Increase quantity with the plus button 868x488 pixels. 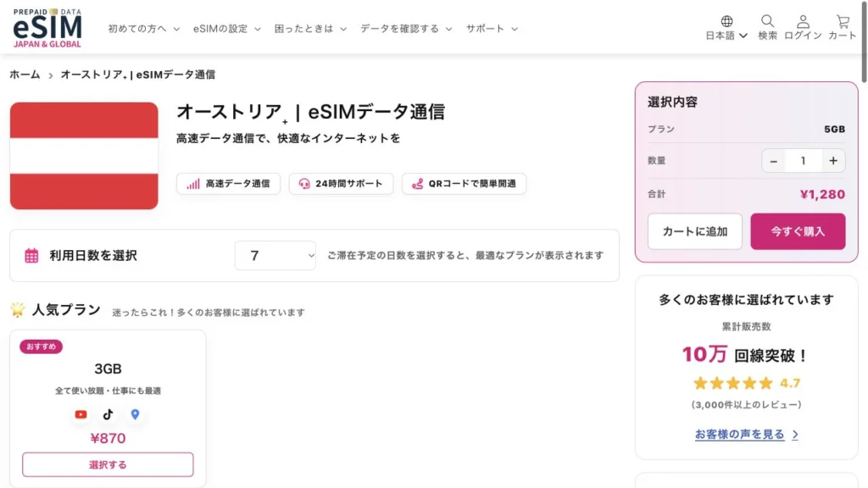(833, 161)
